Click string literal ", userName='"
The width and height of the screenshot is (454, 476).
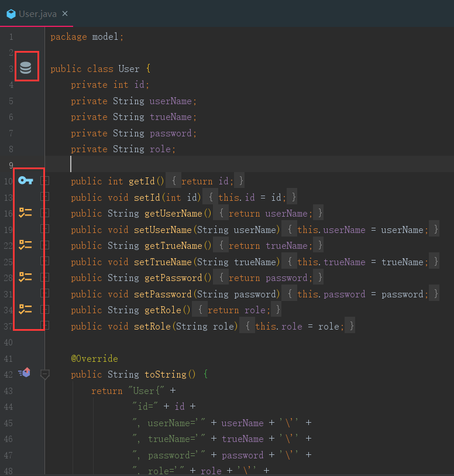[169, 423]
